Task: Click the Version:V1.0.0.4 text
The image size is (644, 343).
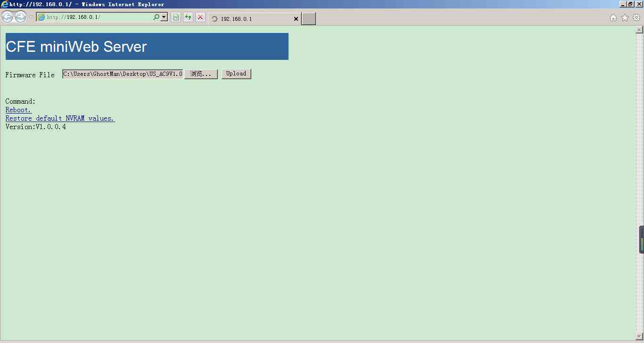Action: [36, 127]
